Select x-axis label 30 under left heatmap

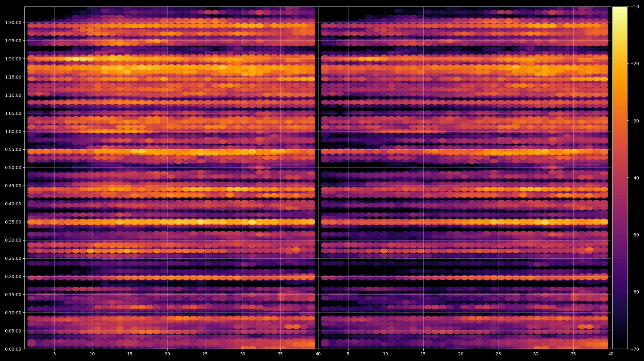click(x=243, y=354)
